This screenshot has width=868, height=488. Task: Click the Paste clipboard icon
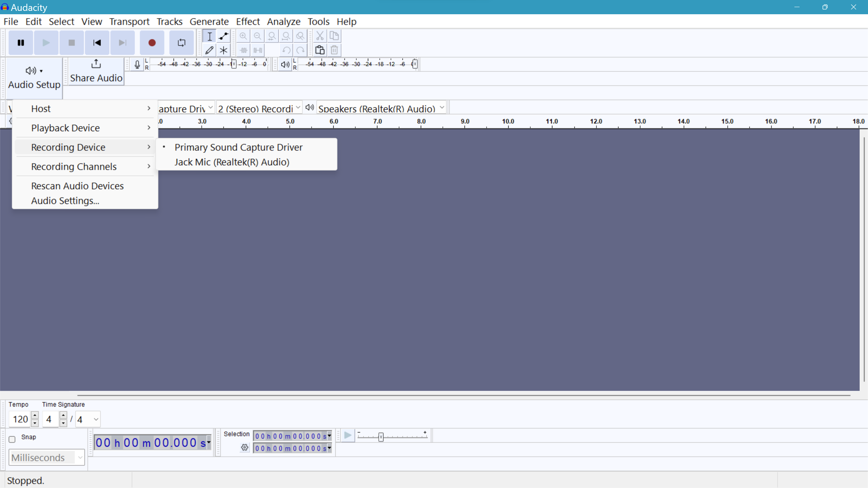(320, 50)
